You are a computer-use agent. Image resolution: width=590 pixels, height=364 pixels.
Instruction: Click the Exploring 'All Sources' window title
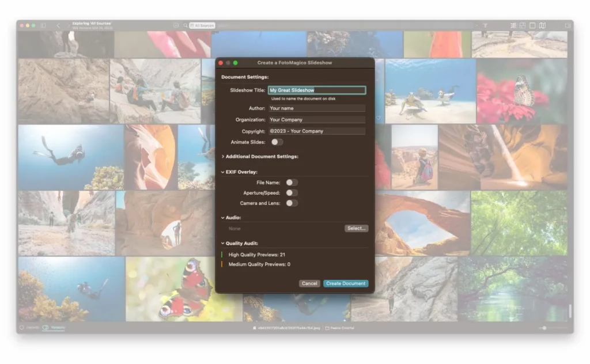[92, 23]
